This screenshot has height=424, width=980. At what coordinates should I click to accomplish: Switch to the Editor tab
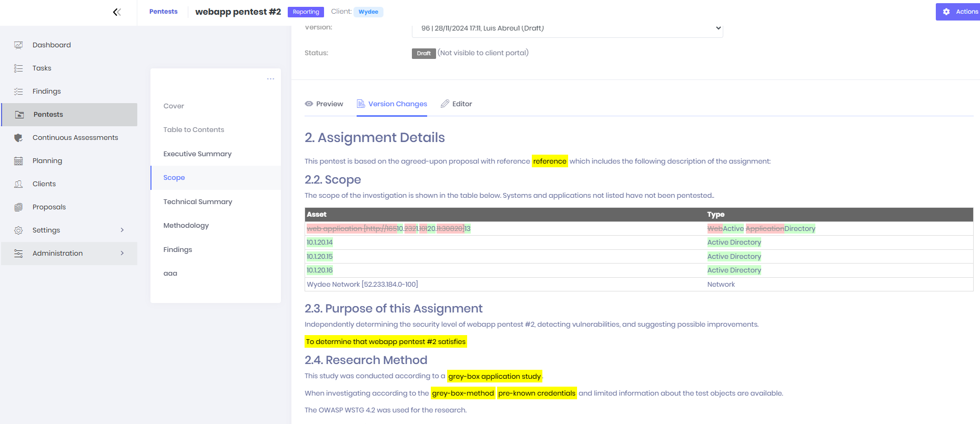pyautogui.click(x=457, y=104)
